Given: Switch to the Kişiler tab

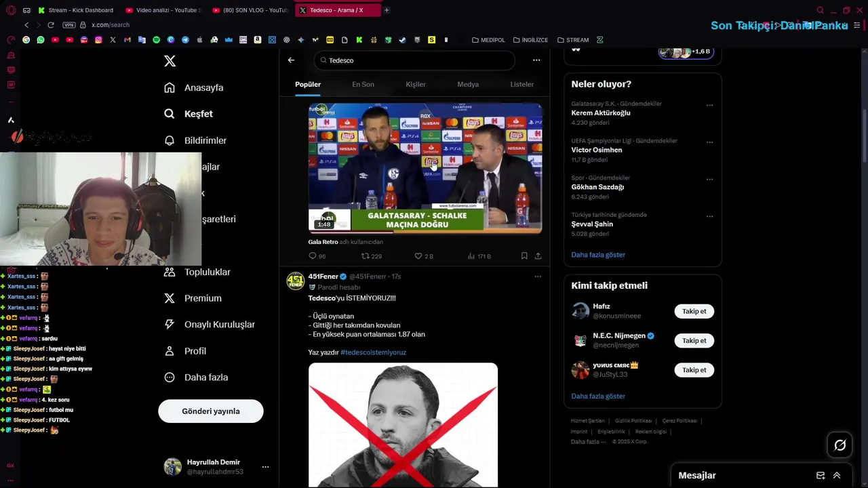Looking at the screenshot, I should [416, 85].
